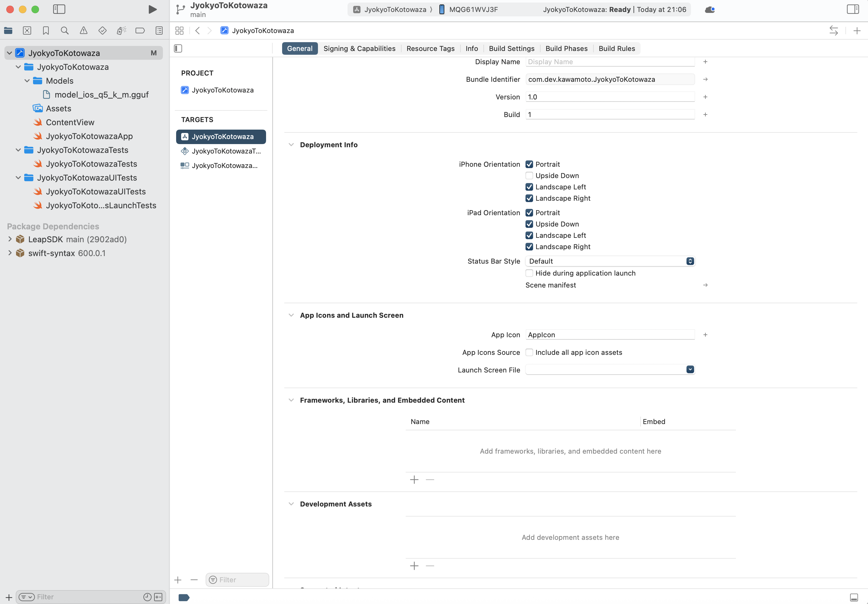Expand the LeapSDK package dependency
Image resolution: width=868 pixels, height=604 pixels.
coord(10,239)
